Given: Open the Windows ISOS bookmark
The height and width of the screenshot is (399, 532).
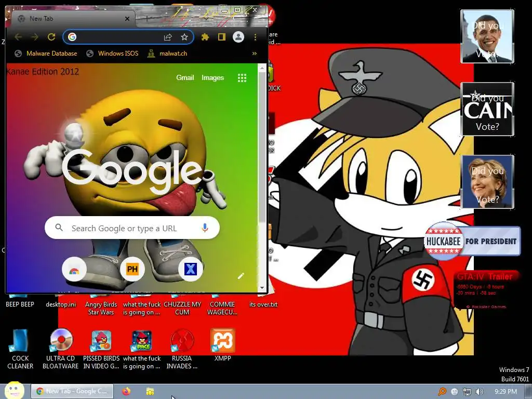Looking at the screenshot, I should [x=112, y=54].
